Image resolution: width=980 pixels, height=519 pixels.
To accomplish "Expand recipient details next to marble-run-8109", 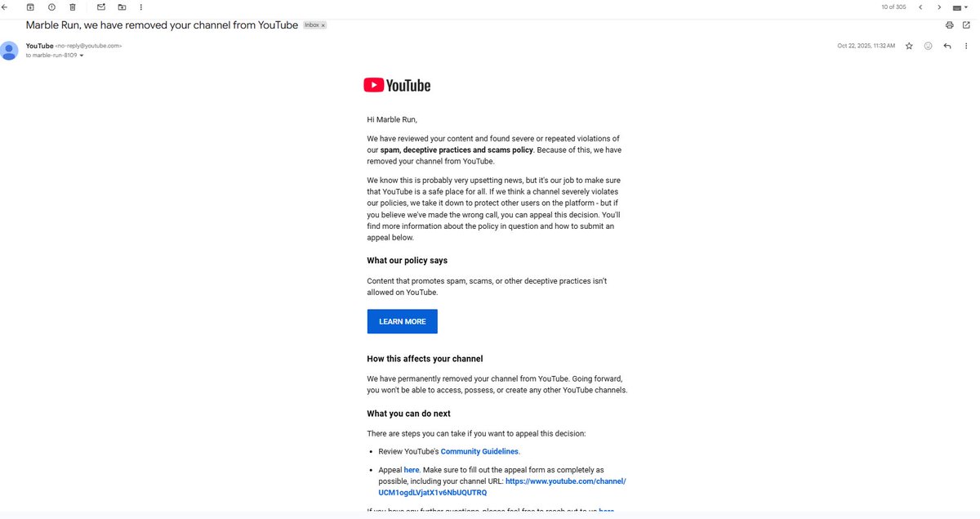I will pos(82,56).
